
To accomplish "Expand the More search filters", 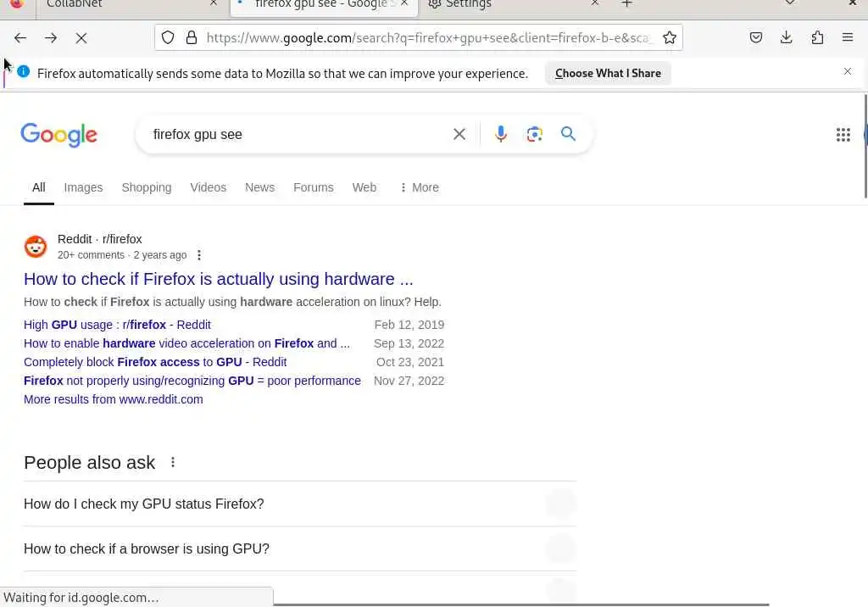I will [x=419, y=187].
